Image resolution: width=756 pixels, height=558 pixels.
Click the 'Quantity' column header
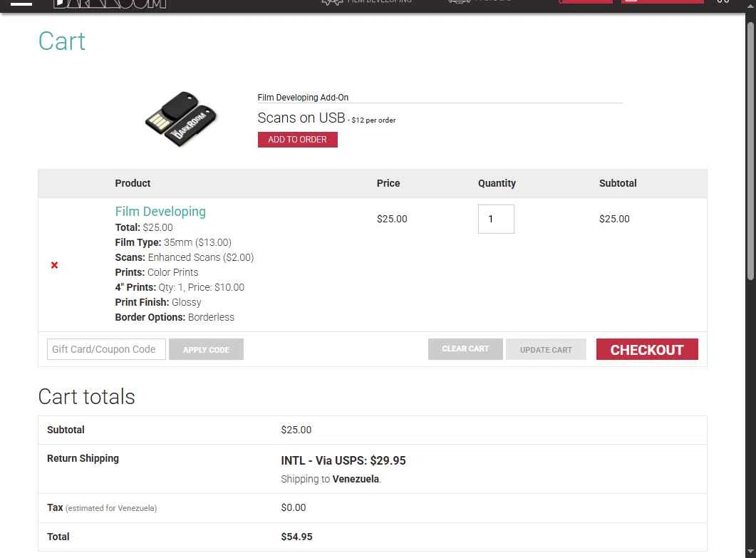pos(497,183)
